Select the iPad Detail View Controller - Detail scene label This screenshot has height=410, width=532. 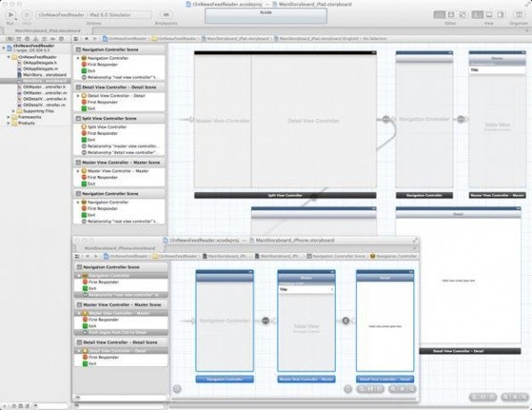click(x=470, y=351)
